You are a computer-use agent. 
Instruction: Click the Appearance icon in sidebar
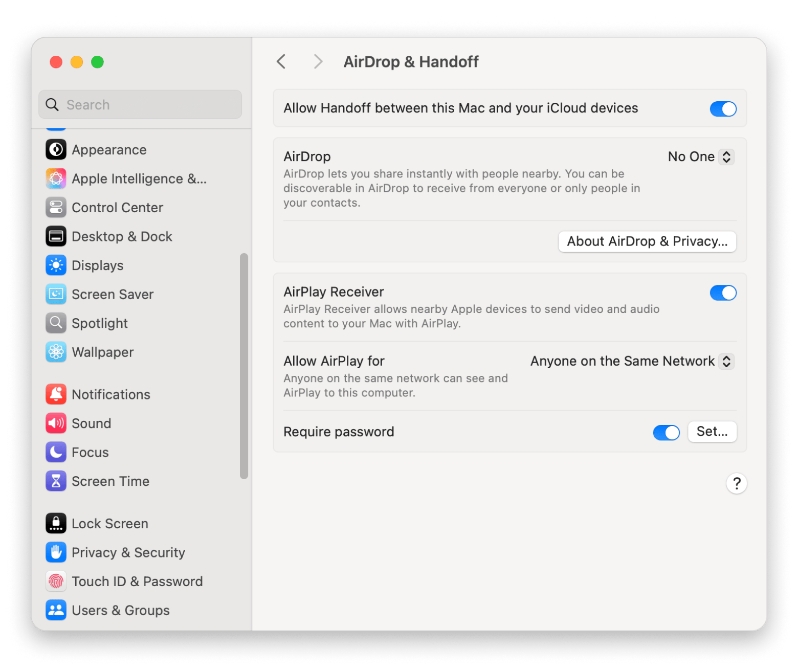[x=56, y=150]
